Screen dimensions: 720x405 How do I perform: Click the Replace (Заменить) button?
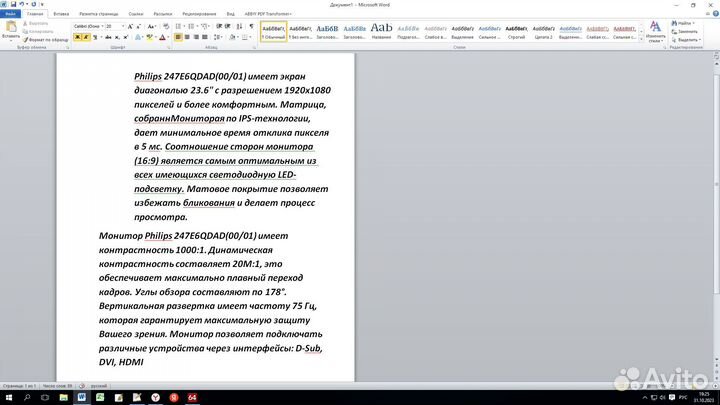pyautogui.click(x=684, y=31)
